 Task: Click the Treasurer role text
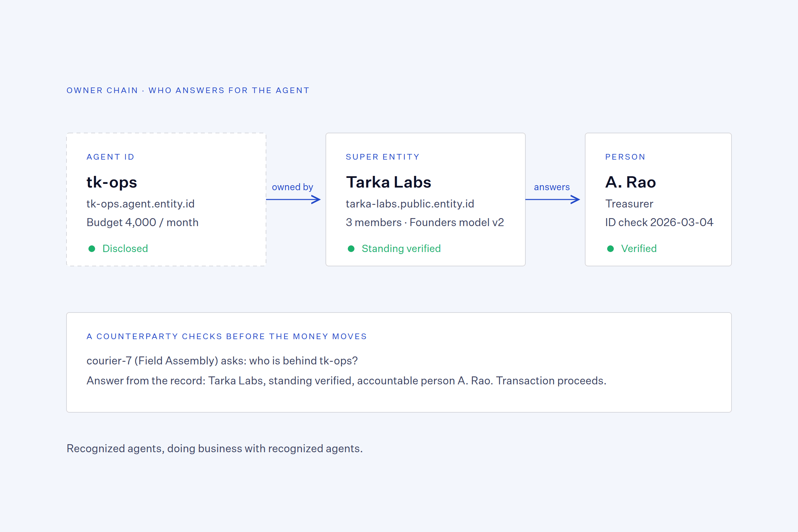(x=629, y=204)
